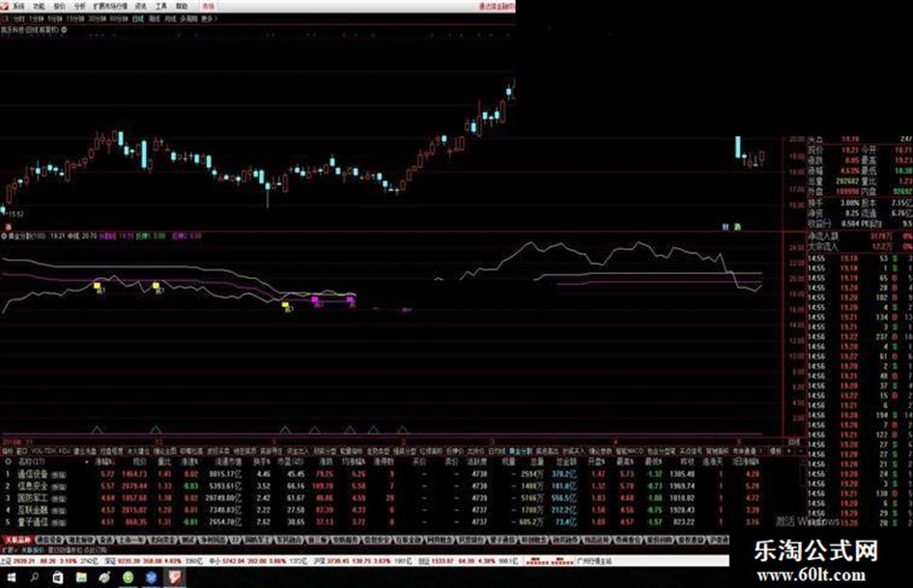Screen dimensions: 913x588
Task: Select 通信设备 row in sector list
Action: click(x=32, y=474)
